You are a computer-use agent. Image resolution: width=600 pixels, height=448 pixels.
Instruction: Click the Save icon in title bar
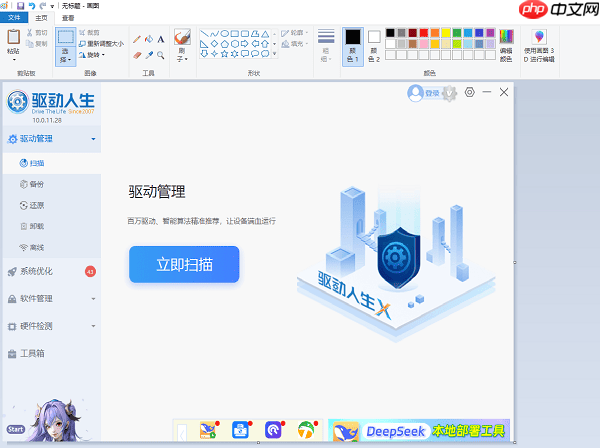point(21,6)
